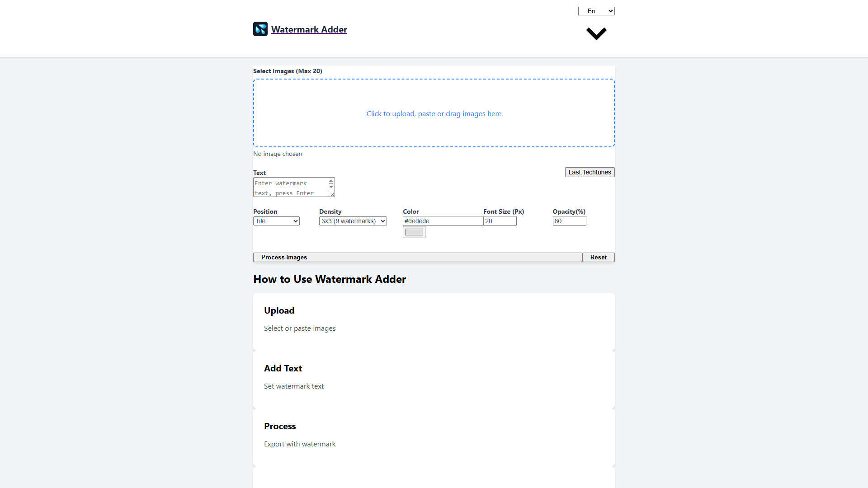
Task: Focus the watermark text input box
Action: tap(290, 187)
